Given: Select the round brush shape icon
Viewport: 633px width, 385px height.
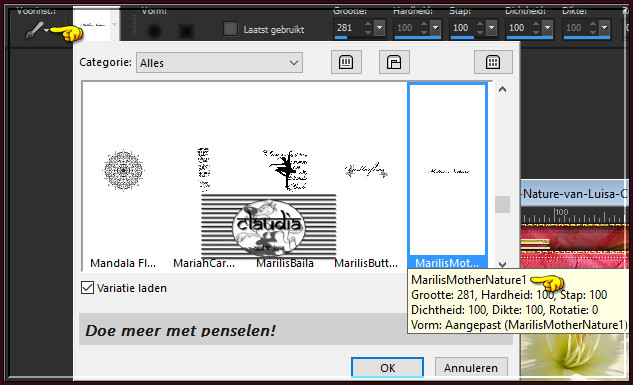Looking at the screenshot, I should pos(154,31).
